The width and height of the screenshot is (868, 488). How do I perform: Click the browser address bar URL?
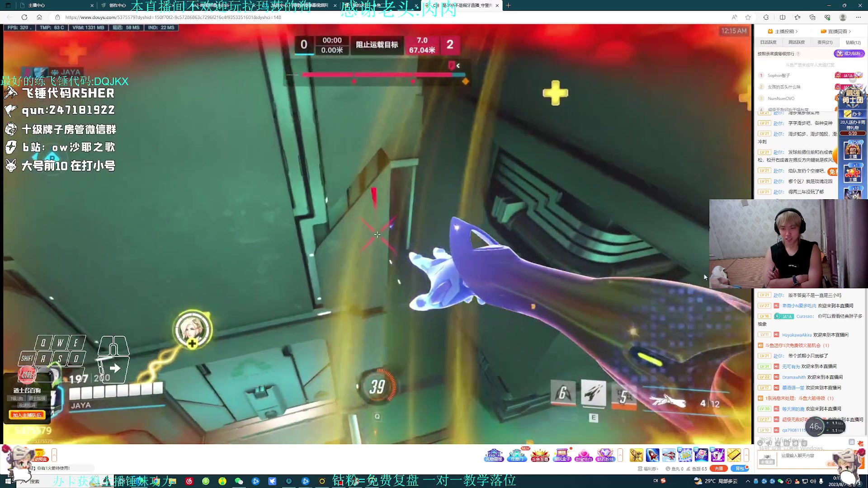pyautogui.click(x=173, y=17)
